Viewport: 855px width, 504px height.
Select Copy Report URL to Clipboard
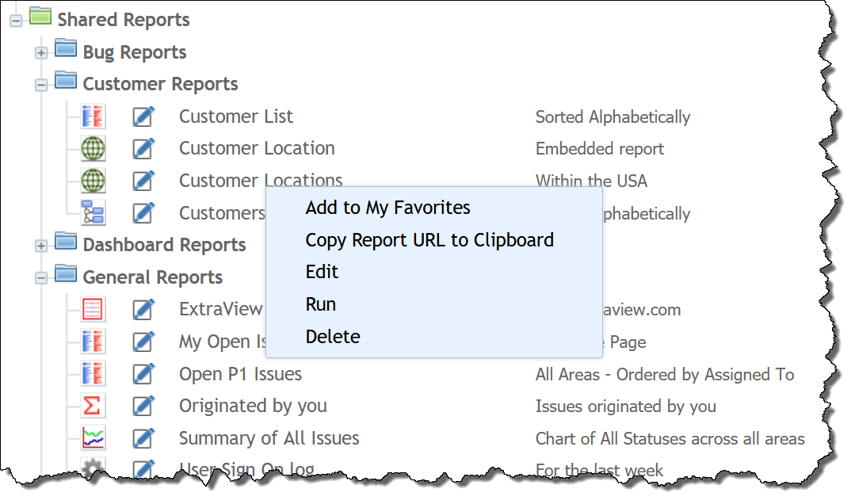[x=429, y=240]
